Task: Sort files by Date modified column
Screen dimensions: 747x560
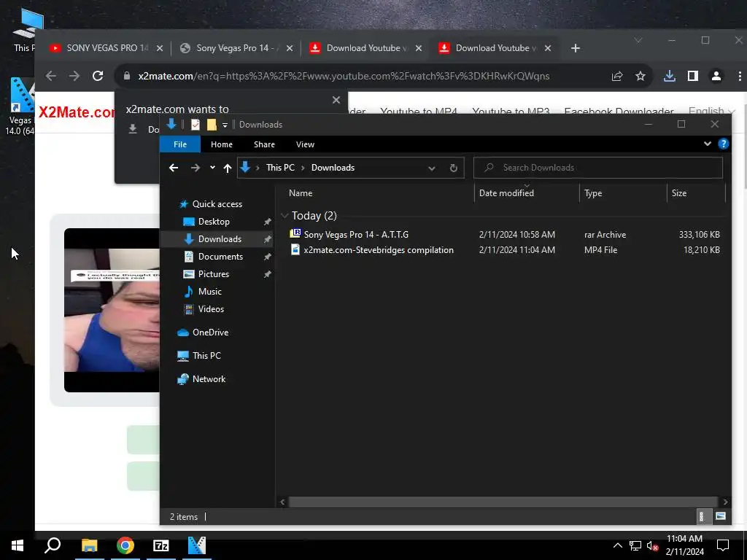Action: [506, 192]
